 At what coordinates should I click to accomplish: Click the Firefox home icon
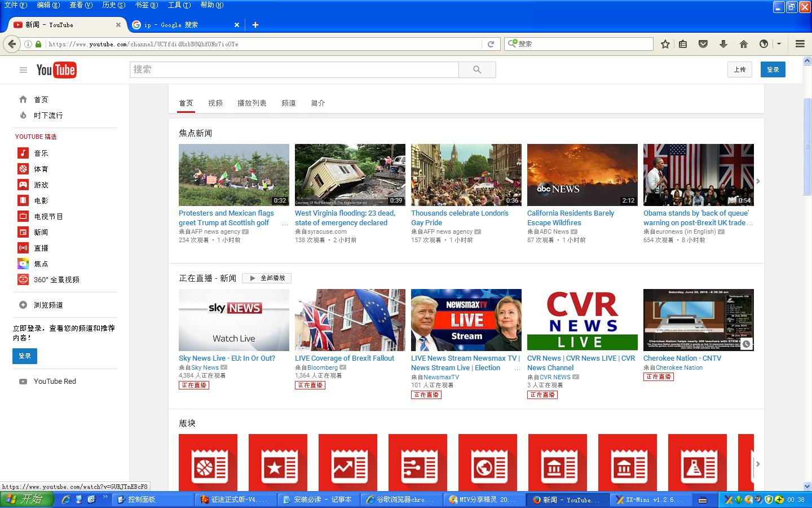point(744,43)
